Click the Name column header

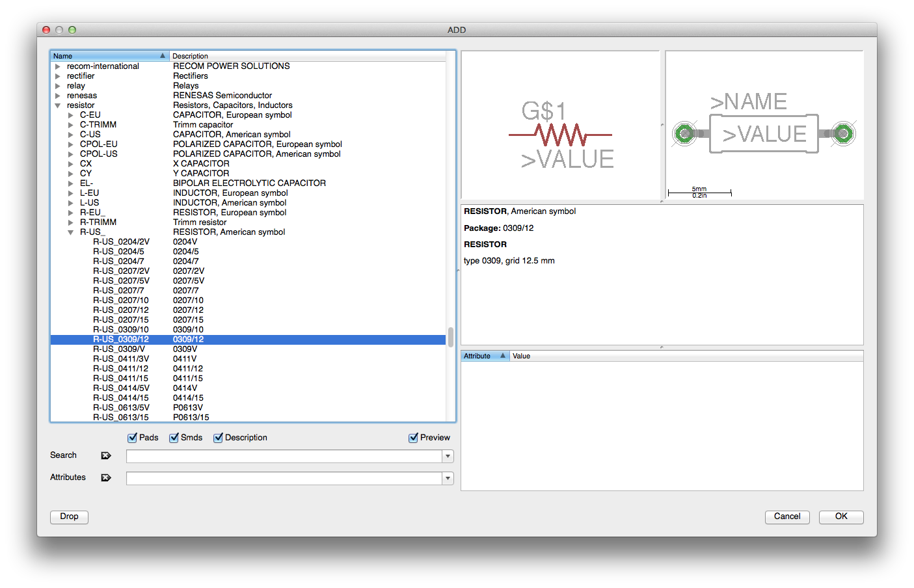tap(110, 56)
